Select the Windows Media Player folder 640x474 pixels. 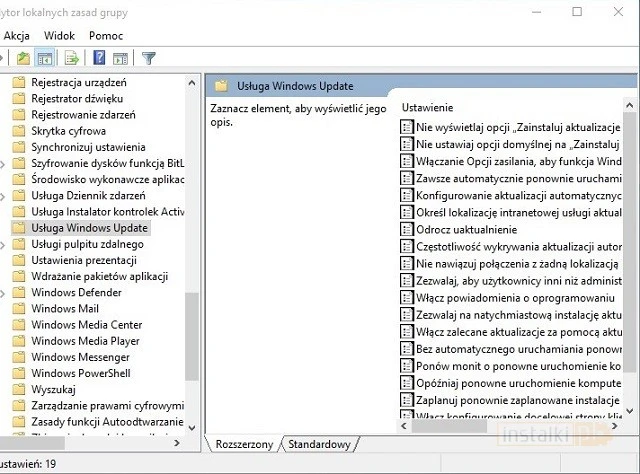point(85,341)
